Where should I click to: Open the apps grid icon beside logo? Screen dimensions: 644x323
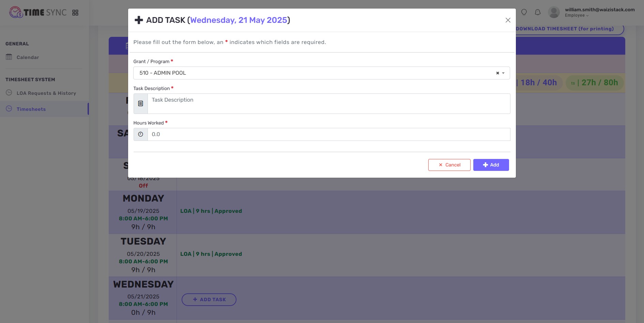tap(76, 12)
